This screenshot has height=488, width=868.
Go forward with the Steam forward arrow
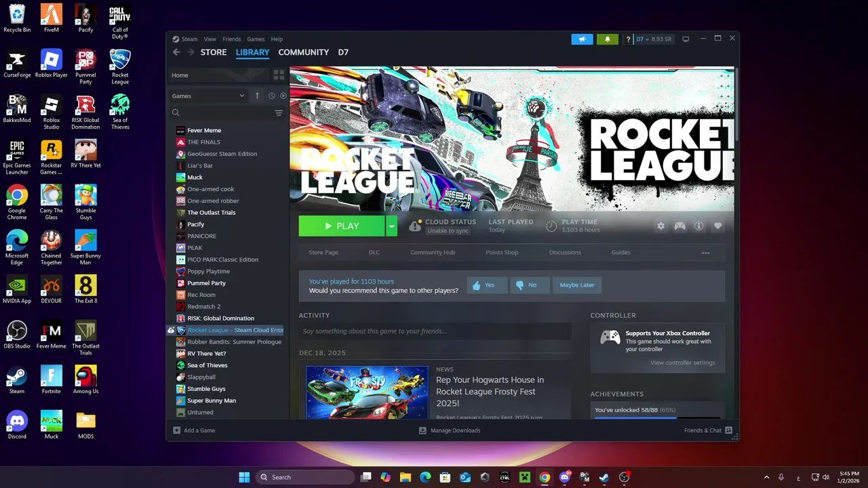coord(191,52)
